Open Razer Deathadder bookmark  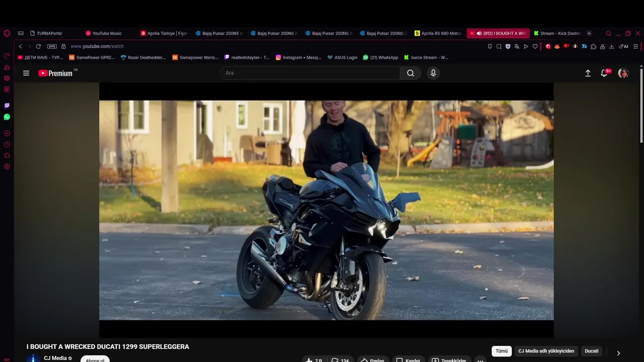pos(143,57)
